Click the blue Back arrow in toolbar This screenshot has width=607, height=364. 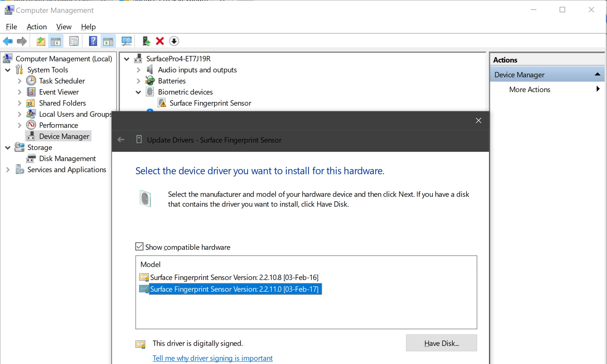pyautogui.click(x=8, y=41)
